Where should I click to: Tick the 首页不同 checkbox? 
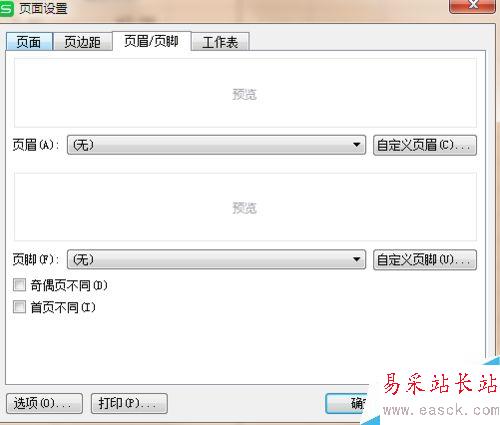[x=19, y=307]
